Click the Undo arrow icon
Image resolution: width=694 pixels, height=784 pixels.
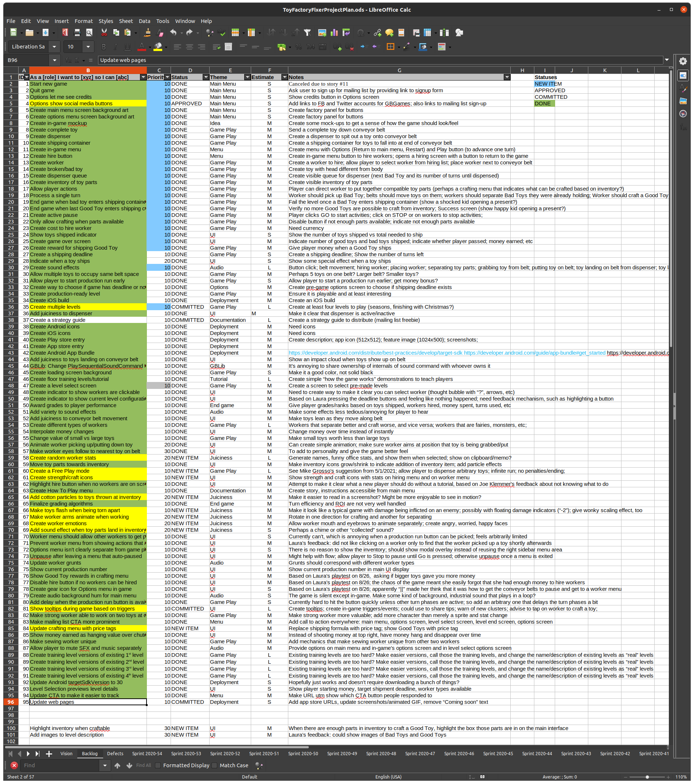[173, 32]
